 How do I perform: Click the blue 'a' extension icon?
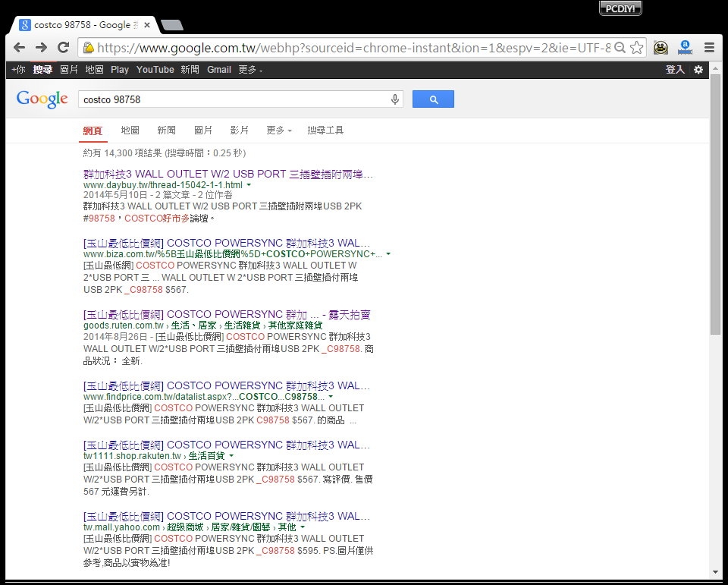[685, 47]
